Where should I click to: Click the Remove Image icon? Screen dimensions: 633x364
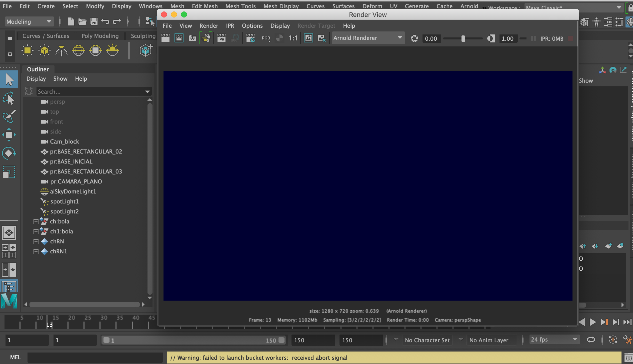coord(321,38)
